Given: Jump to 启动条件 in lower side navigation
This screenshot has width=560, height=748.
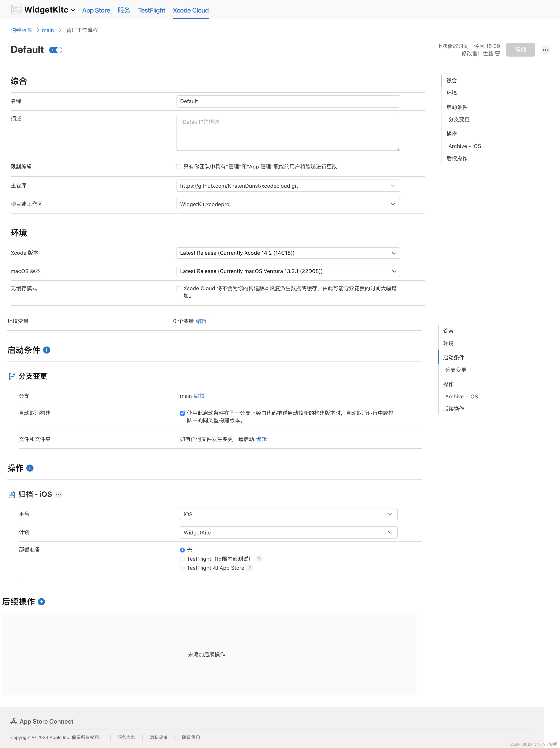Looking at the screenshot, I should coord(453,357).
